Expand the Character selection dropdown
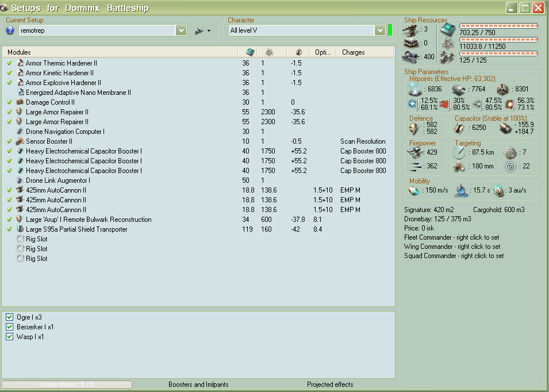The image size is (549, 392). 379,30
